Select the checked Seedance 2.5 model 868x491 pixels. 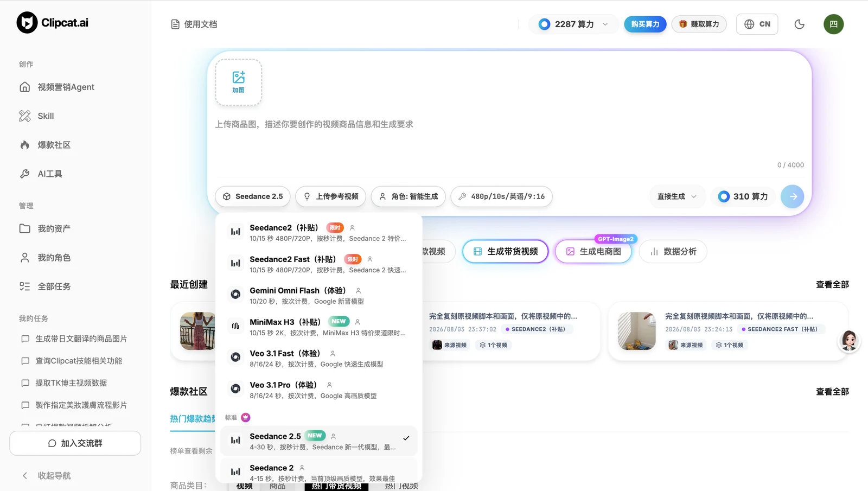[319, 441]
